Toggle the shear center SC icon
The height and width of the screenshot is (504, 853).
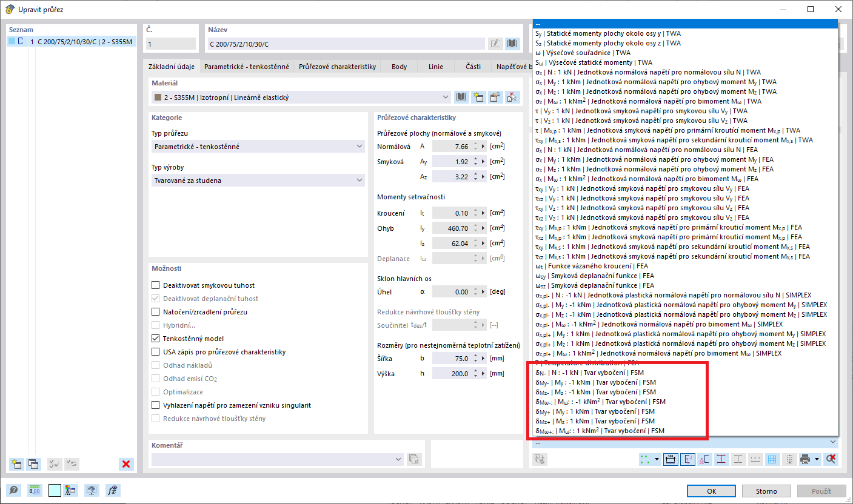[704, 459]
